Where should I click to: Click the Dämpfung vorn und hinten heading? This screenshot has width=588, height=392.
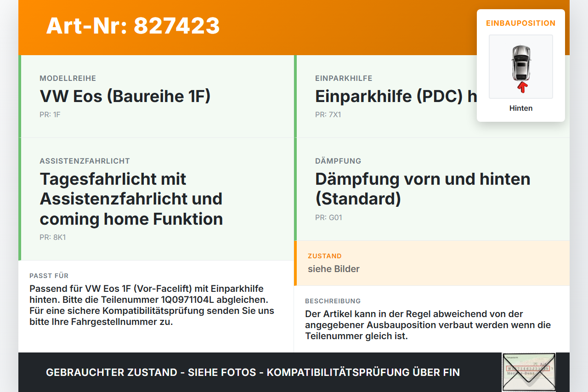423,188
